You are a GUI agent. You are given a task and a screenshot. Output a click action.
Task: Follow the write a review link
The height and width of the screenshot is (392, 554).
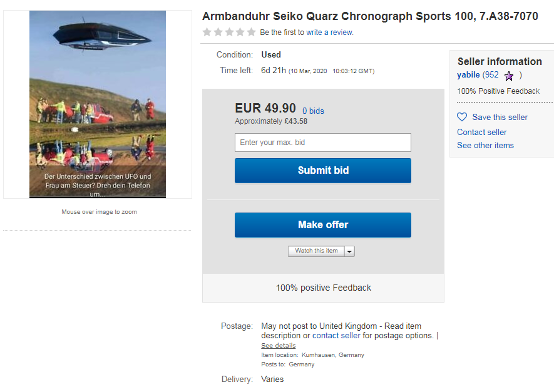[330, 33]
